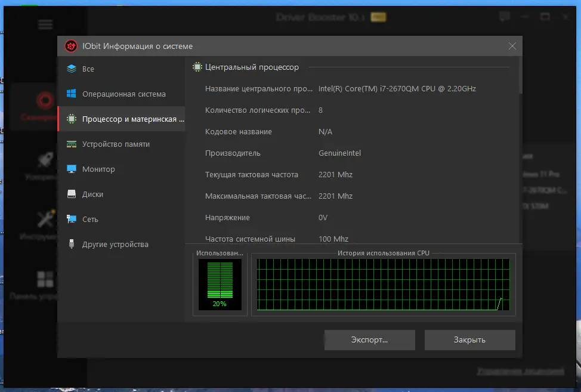Click the network computer icon beside Сеть

click(x=72, y=220)
